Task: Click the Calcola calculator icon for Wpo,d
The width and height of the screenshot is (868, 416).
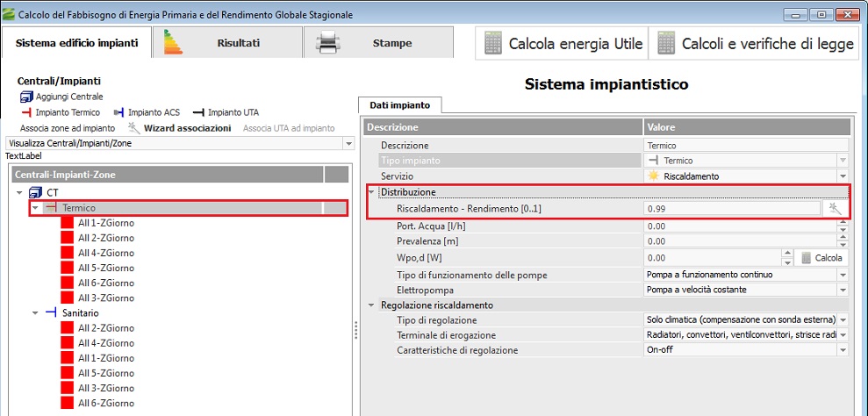Action: (807, 258)
